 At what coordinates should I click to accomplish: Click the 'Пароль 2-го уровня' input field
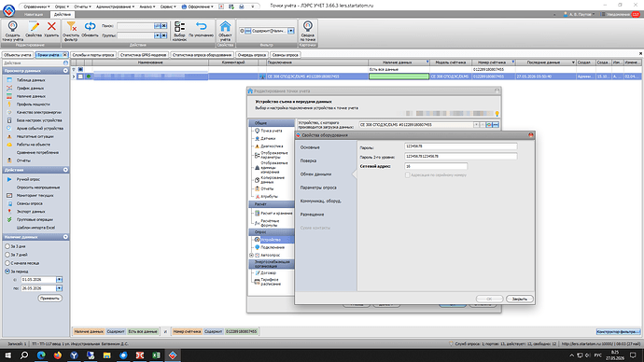tap(460, 157)
